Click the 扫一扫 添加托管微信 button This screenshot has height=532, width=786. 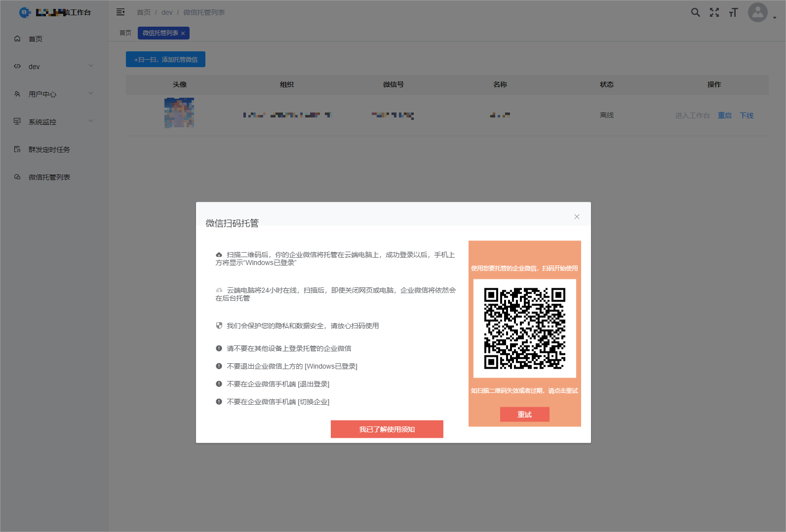pyautogui.click(x=165, y=59)
